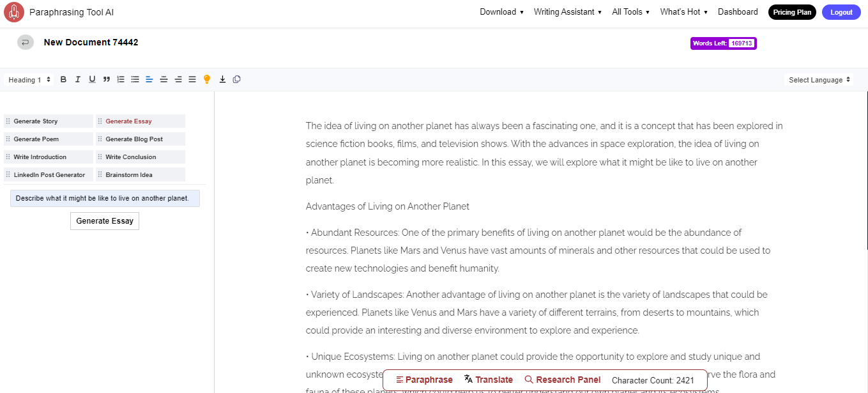Viewport: 868px width, 393px height.
Task: Click the 'Abundant Resources' bullet paragraph
Action: 538,250
